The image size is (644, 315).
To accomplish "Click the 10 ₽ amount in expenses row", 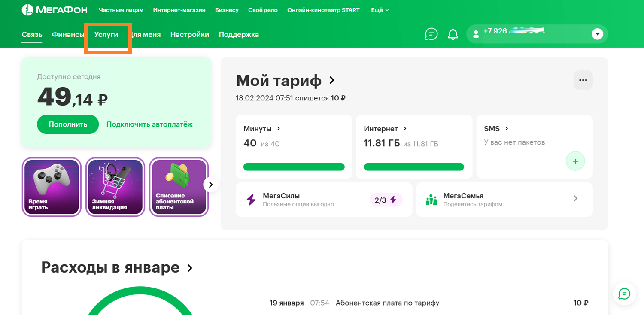I will [581, 303].
